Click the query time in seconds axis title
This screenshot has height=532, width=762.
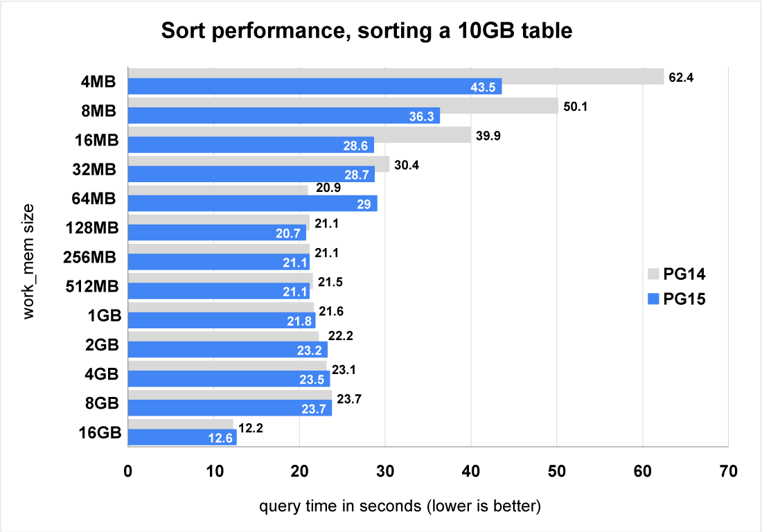point(400,506)
